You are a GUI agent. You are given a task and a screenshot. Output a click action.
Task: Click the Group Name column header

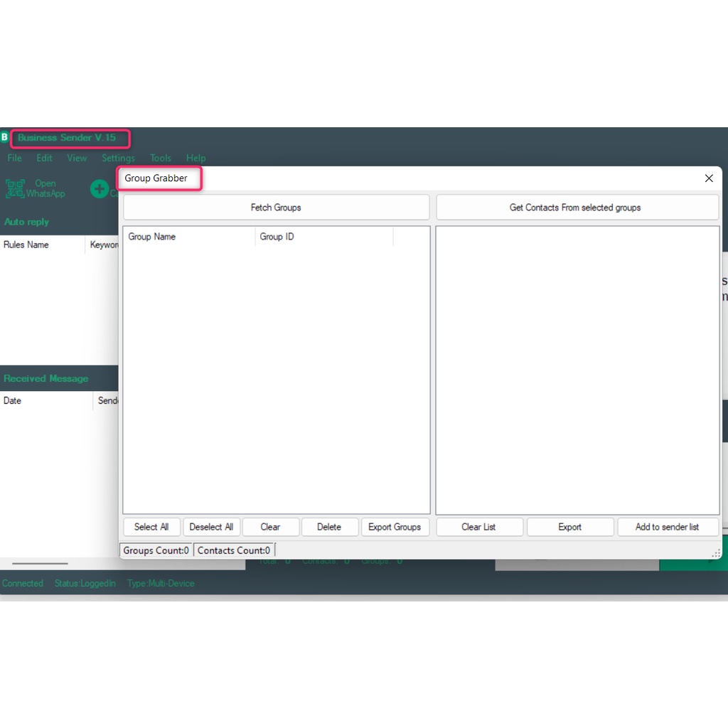(x=188, y=237)
